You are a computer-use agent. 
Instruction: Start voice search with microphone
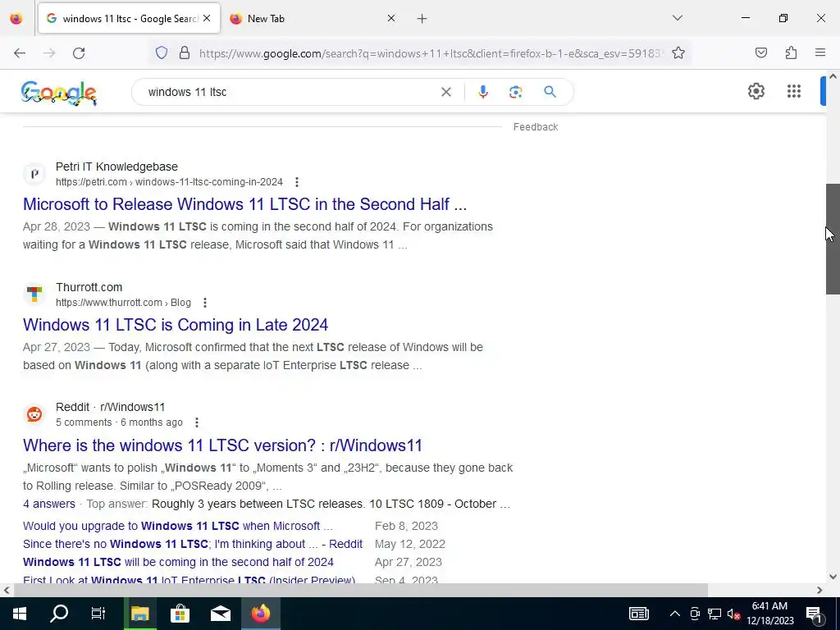pos(482,92)
